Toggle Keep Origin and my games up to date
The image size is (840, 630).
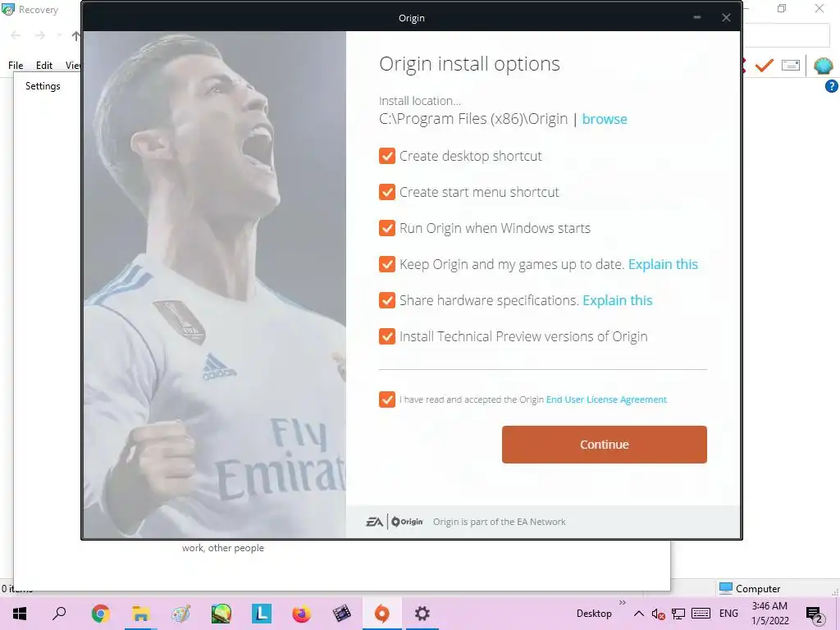point(387,264)
